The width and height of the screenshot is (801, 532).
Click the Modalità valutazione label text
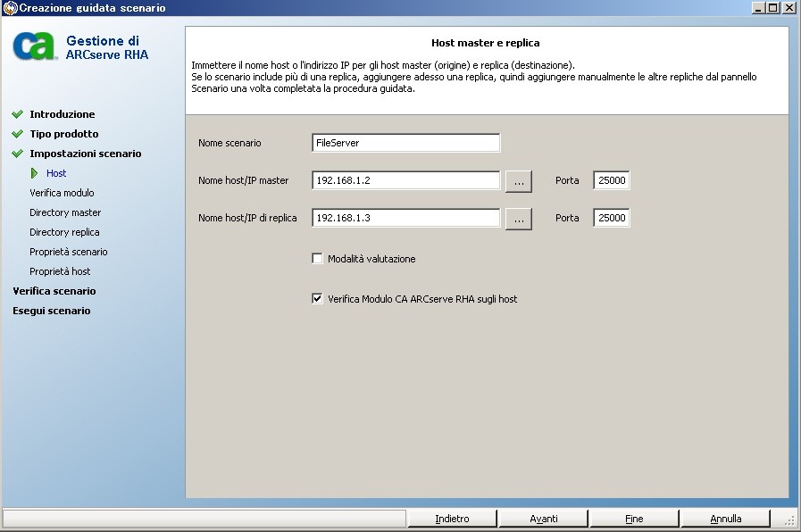click(371, 259)
